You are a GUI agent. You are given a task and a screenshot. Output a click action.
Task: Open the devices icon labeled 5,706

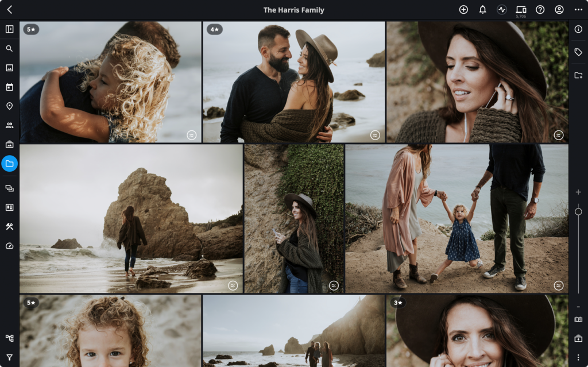click(x=521, y=10)
